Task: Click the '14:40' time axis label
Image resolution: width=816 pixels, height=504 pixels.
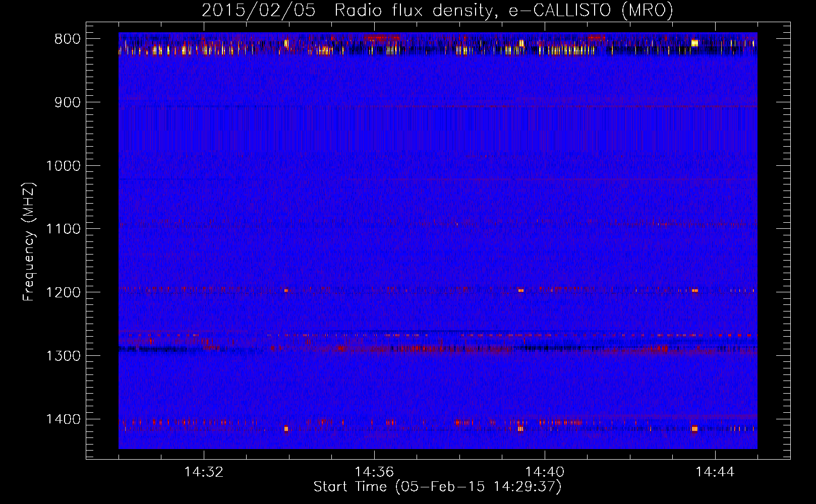Action: 545,472
